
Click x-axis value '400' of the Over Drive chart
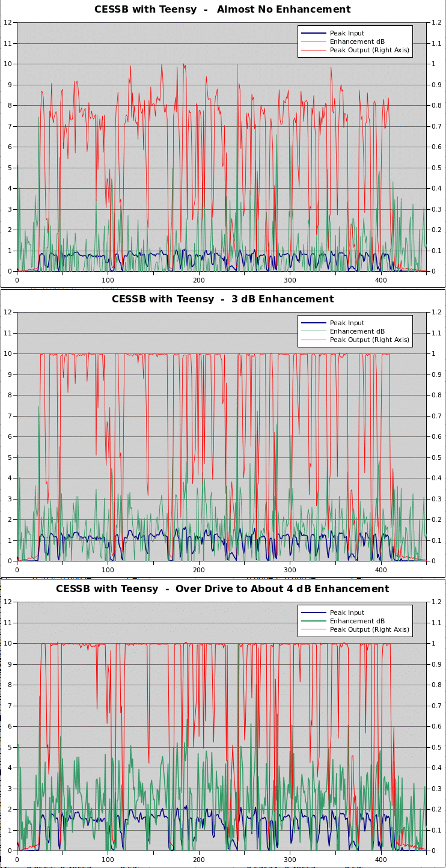click(381, 860)
